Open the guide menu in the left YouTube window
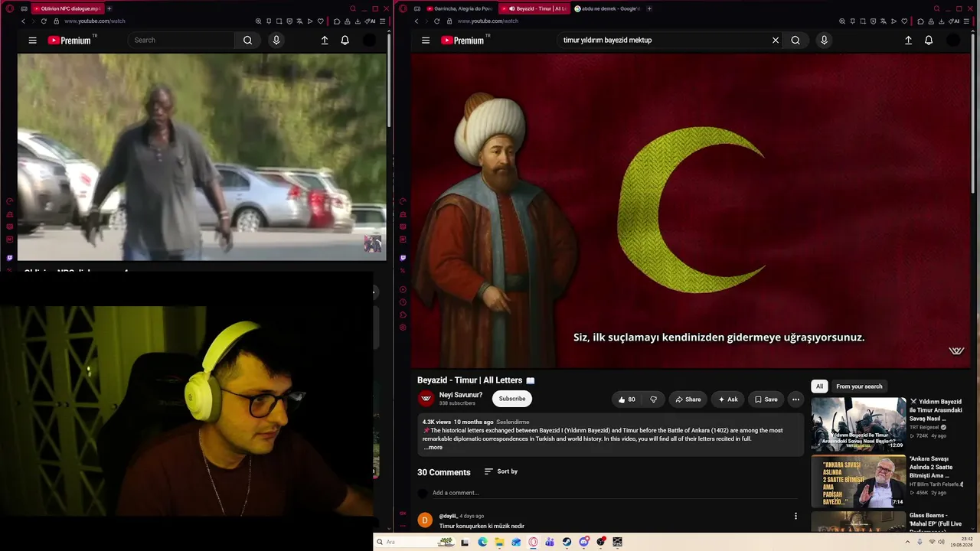 (32, 41)
